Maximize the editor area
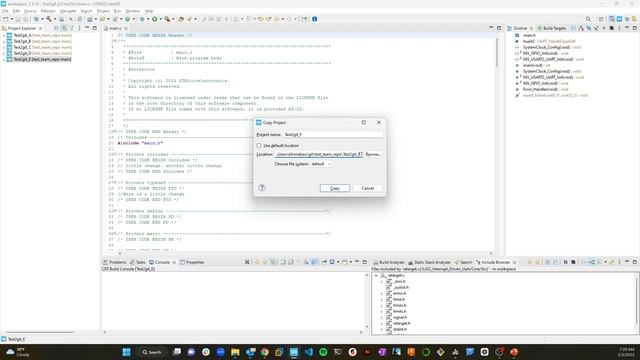 pos(499,28)
